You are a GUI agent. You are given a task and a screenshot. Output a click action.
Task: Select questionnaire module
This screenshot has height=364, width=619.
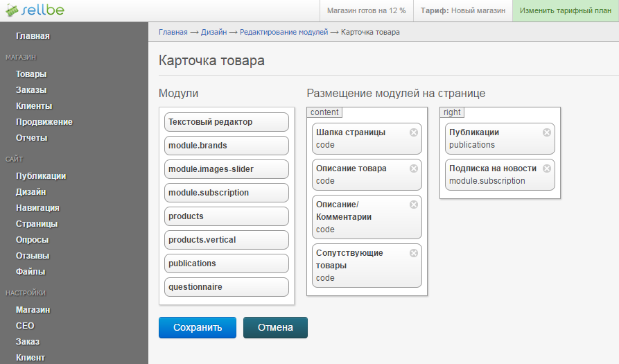(227, 287)
